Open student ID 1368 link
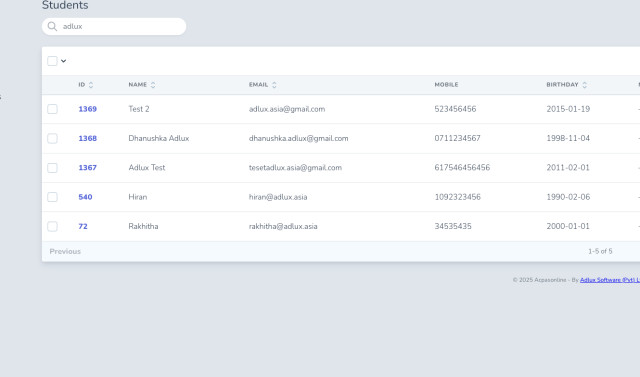 pyautogui.click(x=87, y=138)
